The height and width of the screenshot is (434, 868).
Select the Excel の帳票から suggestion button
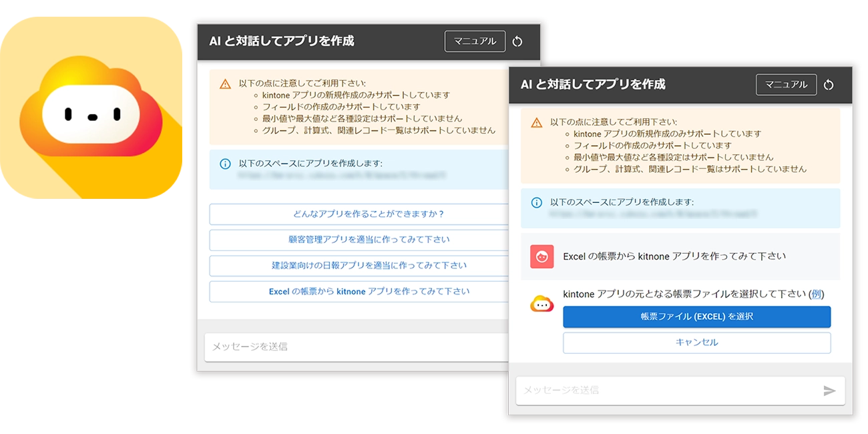pos(361,292)
